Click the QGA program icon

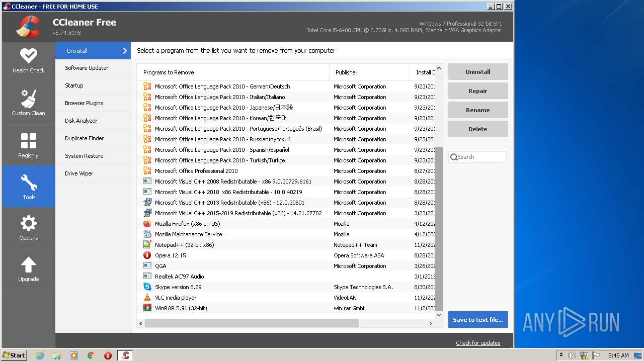point(147,266)
